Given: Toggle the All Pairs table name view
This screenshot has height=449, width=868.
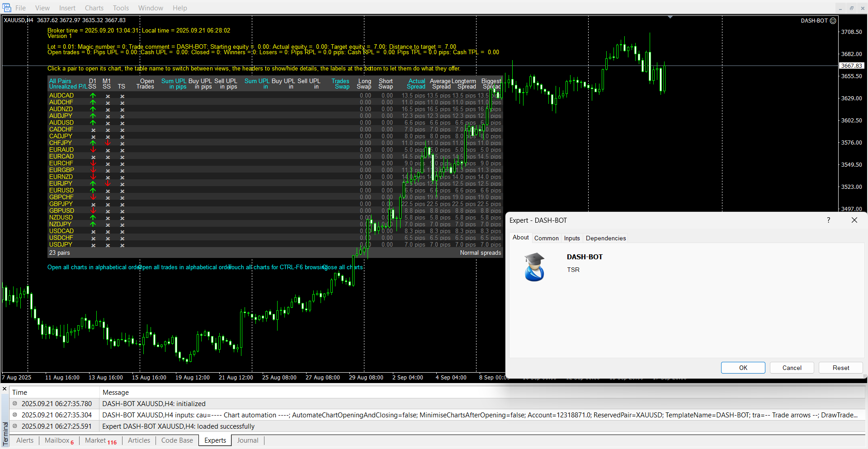Looking at the screenshot, I should pos(60,81).
